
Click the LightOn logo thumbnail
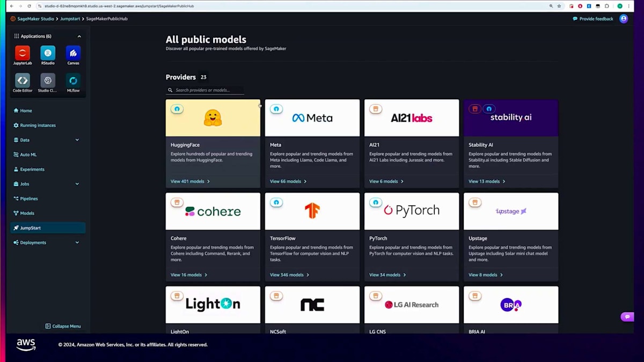(213, 305)
